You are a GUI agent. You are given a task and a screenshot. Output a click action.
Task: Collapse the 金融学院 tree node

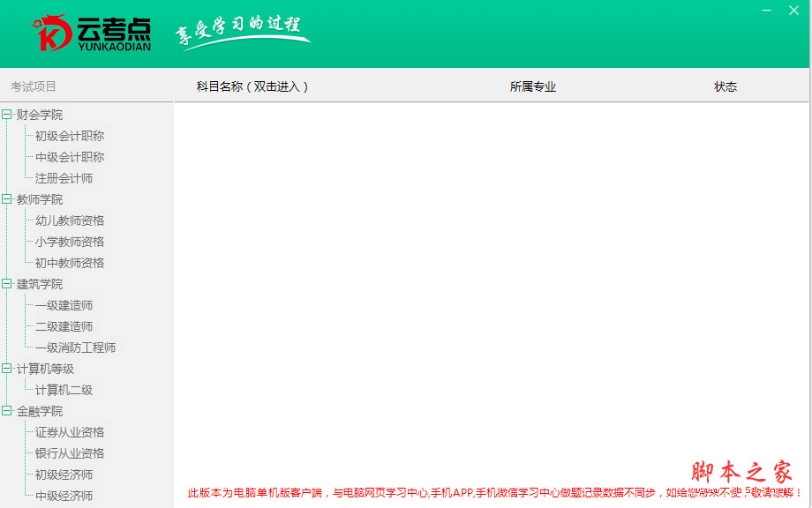point(7,411)
